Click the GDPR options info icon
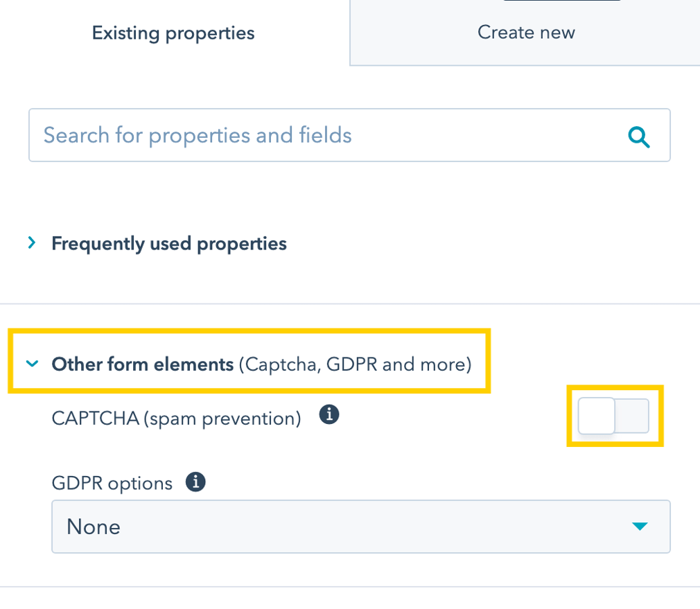The image size is (700, 609). pyautogui.click(x=196, y=481)
